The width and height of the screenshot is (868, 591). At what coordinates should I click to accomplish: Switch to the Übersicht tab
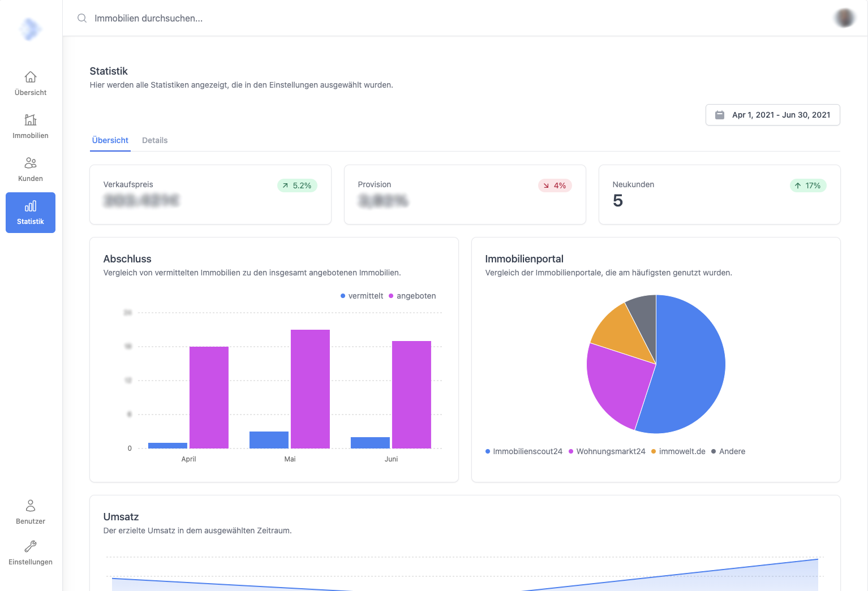click(110, 140)
